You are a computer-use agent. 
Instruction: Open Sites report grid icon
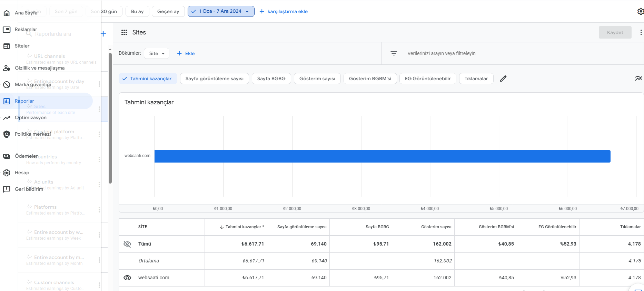pos(124,32)
